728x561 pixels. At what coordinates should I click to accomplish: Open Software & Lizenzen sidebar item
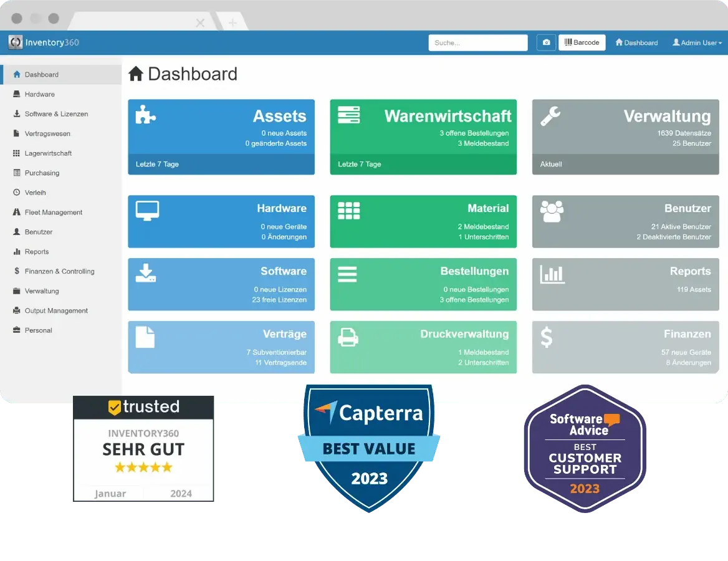click(56, 114)
